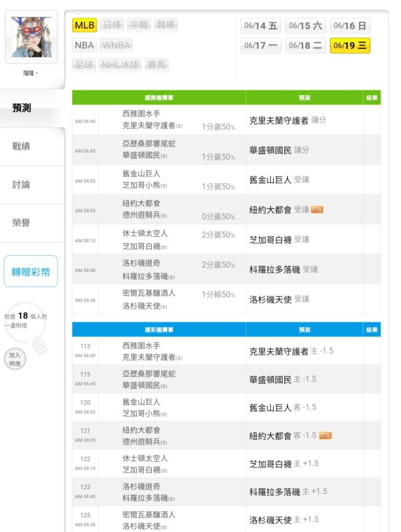Switch to the NHL冰球 tab
Viewport: 401px width, 532px height.
(x=120, y=65)
